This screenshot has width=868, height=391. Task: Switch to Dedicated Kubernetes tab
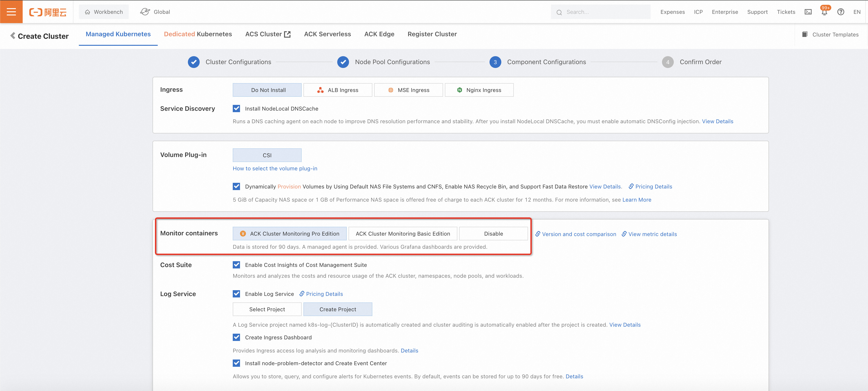pos(198,34)
